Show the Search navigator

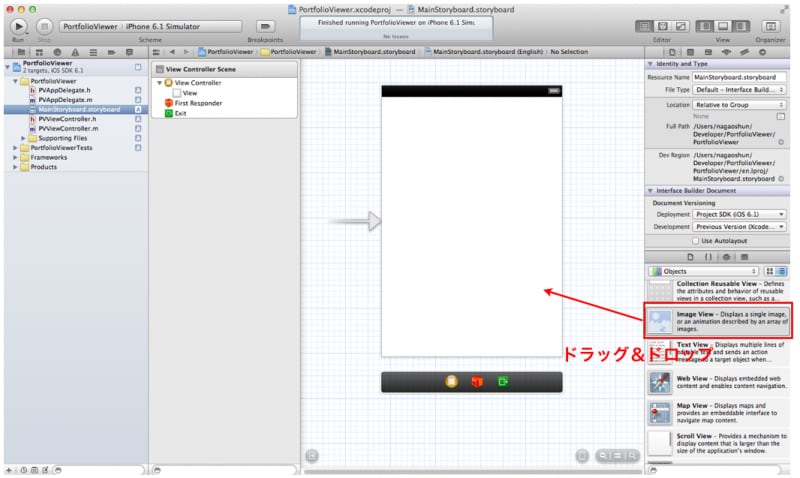click(57, 52)
